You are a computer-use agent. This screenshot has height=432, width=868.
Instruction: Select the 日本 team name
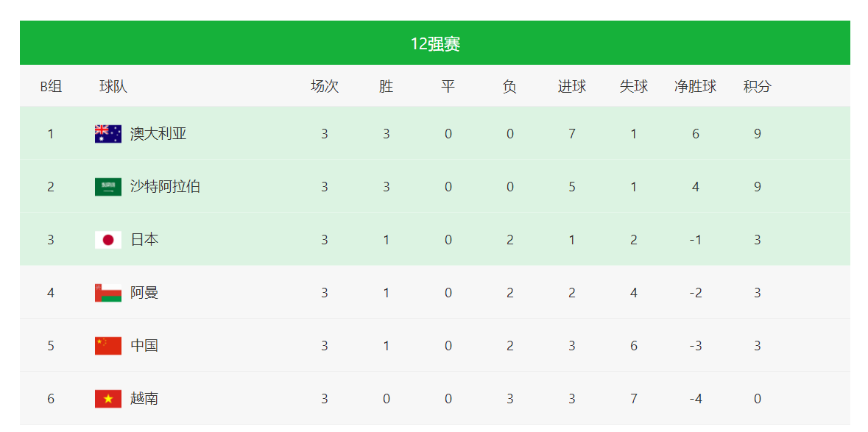[x=144, y=240]
